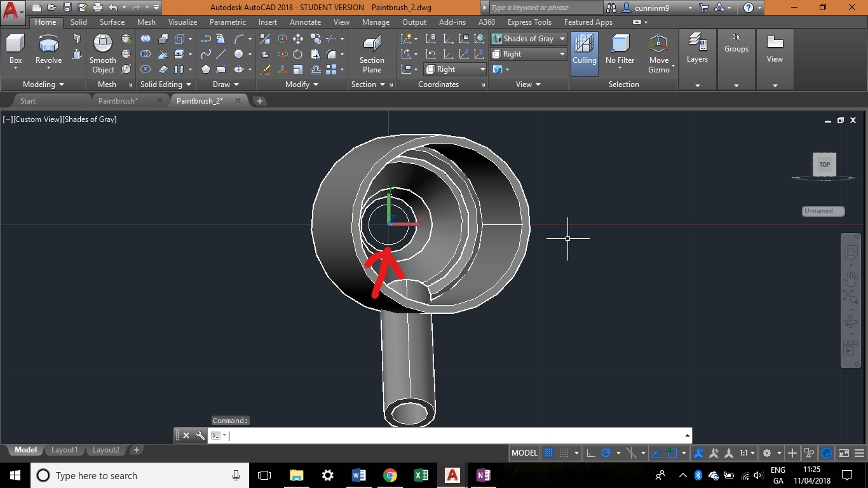The image size is (868, 488).
Task: Click the Custom View viewport label
Action: pyautogui.click(x=37, y=119)
